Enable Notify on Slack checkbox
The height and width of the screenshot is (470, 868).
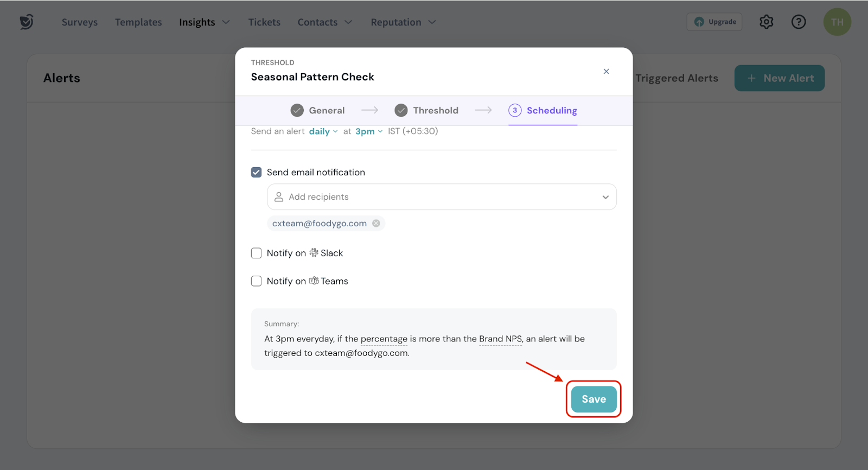pyautogui.click(x=257, y=253)
